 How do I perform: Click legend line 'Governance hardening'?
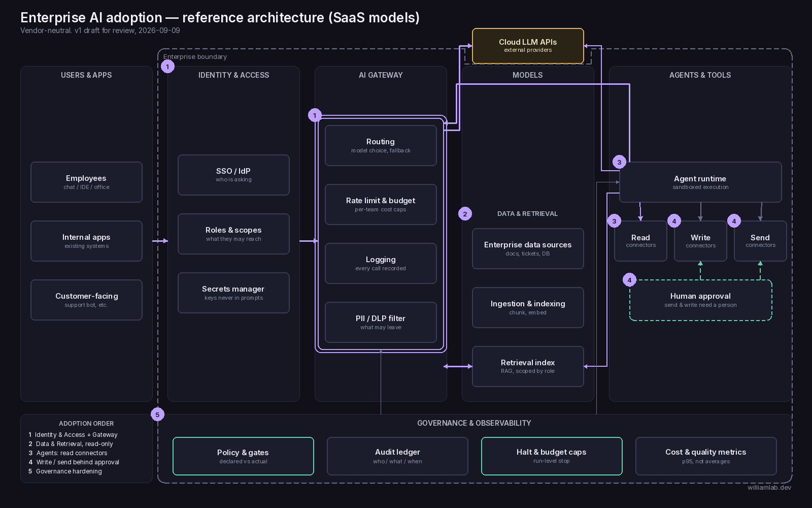point(69,471)
